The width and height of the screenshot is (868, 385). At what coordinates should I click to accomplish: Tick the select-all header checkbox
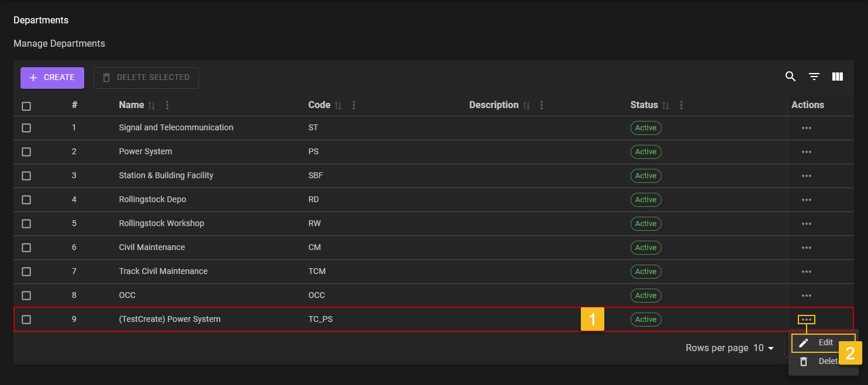[26, 106]
